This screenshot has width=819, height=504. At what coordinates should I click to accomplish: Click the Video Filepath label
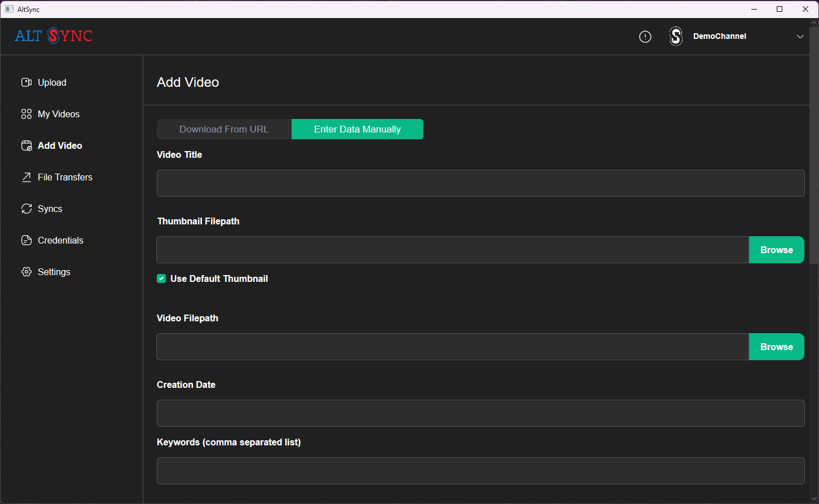click(187, 318)
